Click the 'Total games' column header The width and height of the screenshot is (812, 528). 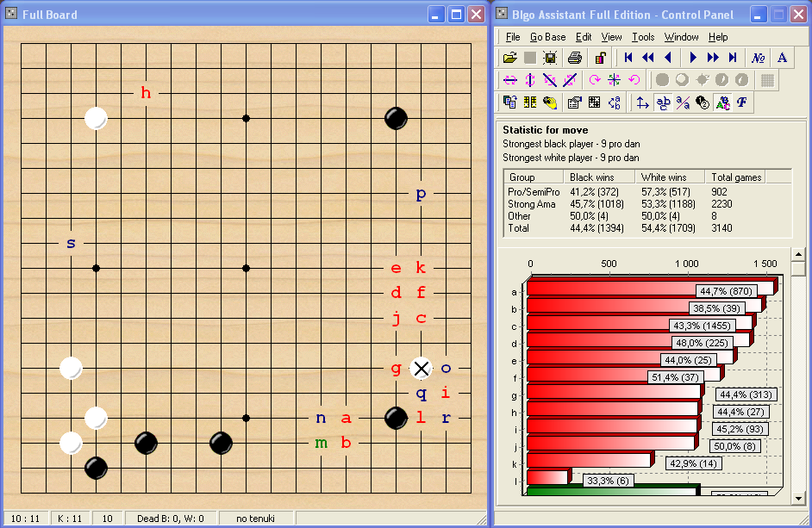pyautogui.click(x=735, y=177)
